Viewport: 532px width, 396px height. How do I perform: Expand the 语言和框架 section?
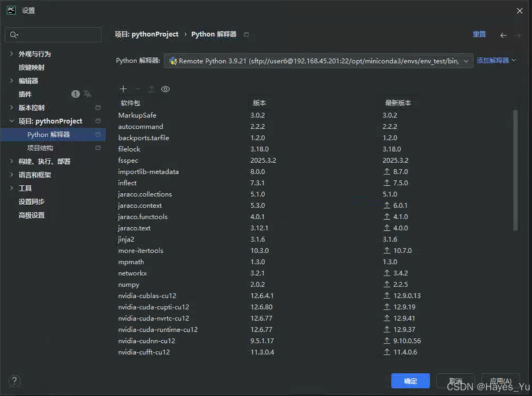click(11, 174)
